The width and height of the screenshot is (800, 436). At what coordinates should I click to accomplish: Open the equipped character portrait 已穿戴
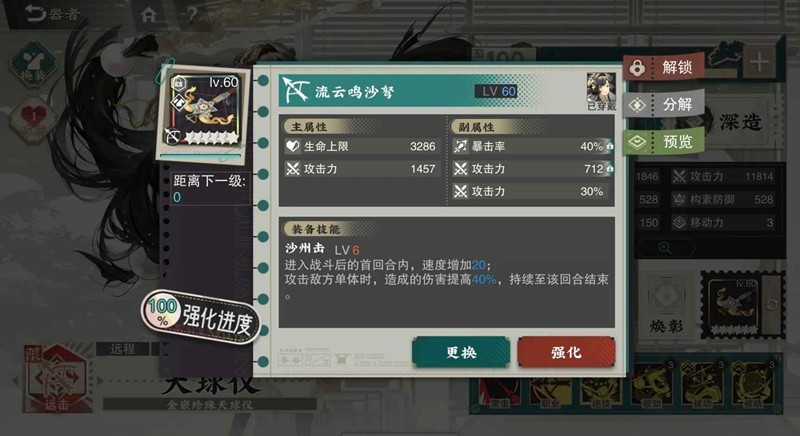(601, 91)
